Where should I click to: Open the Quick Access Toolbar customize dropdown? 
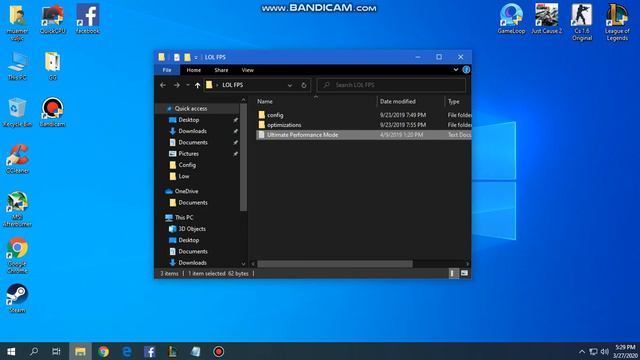click(196, 57)
